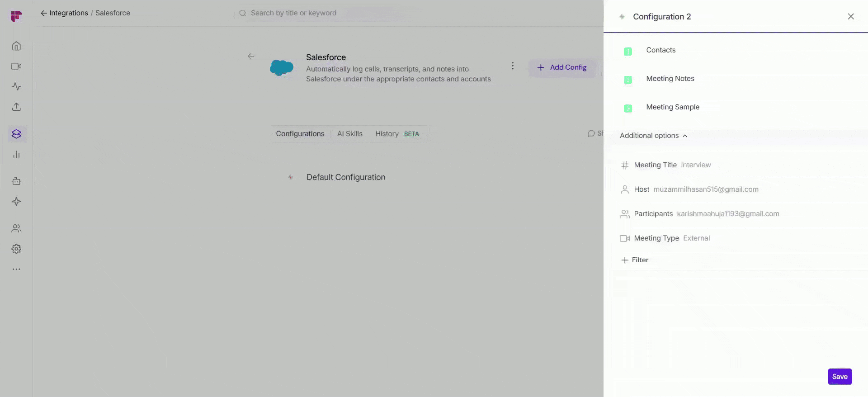The image size is (868, 397).
Task: Add a new Filter
Action: coord(635,260)
